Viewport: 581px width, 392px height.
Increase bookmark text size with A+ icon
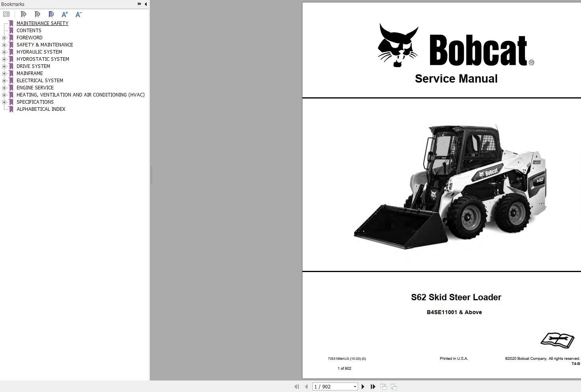64,14
